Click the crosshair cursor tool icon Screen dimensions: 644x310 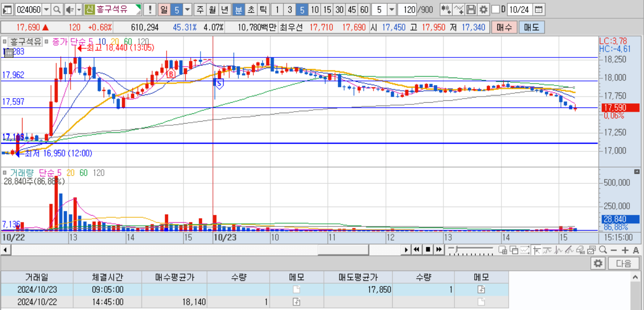(537, 250)
